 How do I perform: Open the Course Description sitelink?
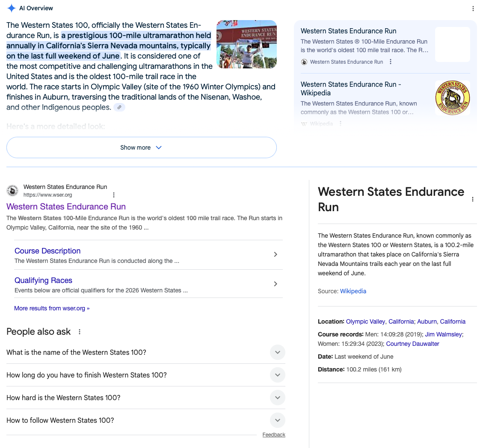47,251
